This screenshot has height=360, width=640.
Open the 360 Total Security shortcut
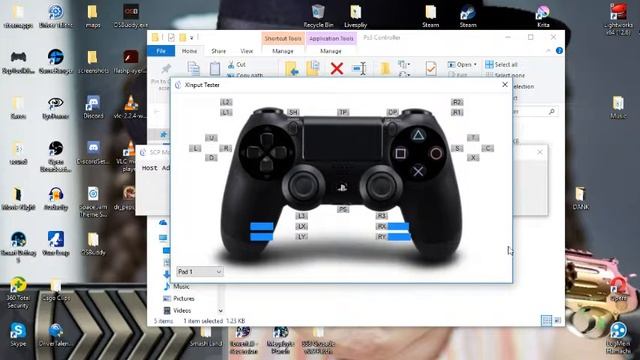click(x=18, y=292)
